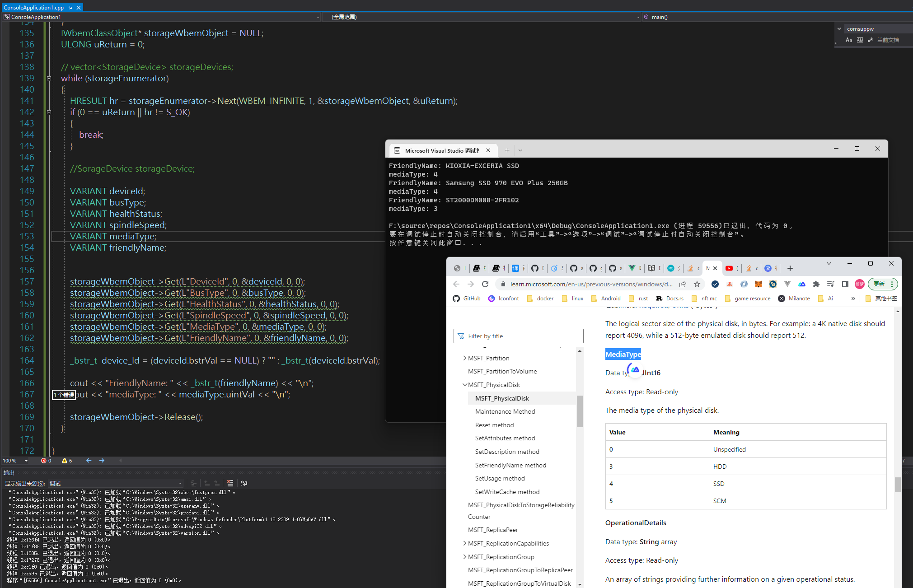Select ConsoleApplication1.cpp editor tab
This screenshot has height=588, width=913.
pyautogui.click(x=33, y=8)
